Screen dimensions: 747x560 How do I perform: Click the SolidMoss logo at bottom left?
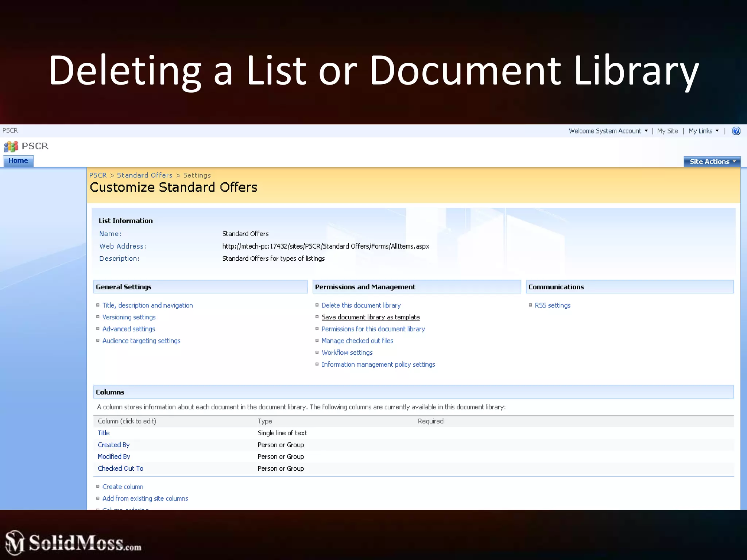[73, 542]
